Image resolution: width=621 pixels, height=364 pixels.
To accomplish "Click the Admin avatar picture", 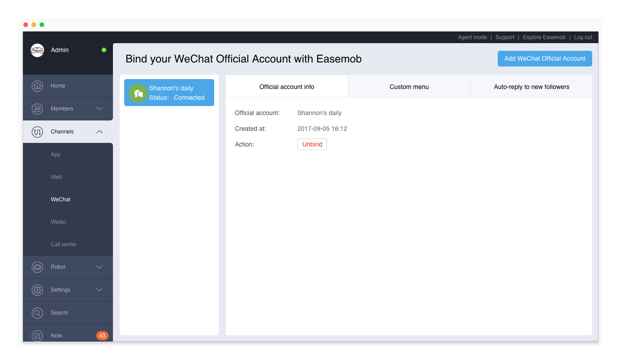I will 37,50.
